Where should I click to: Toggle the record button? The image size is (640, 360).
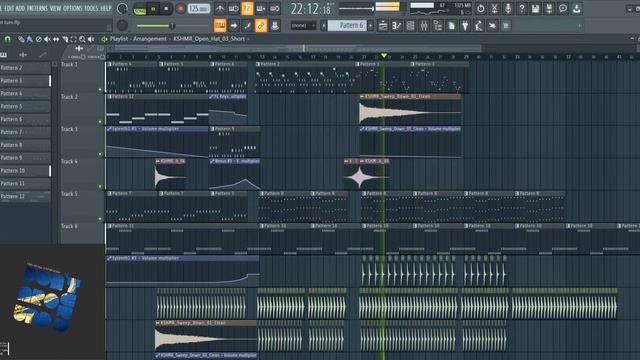tap(180, 9)
